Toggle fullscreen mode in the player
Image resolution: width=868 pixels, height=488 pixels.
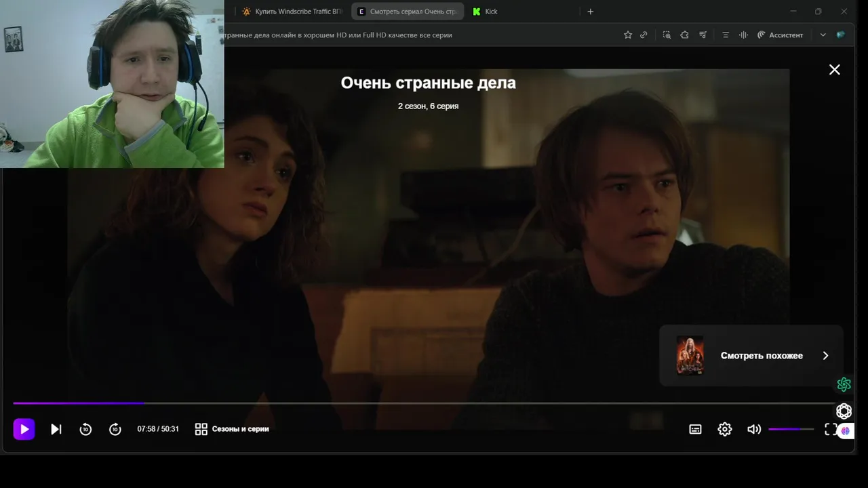click(x=831, y=429)
